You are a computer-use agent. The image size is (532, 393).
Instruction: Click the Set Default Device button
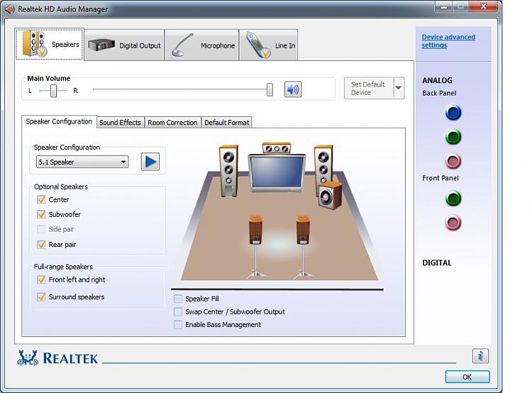point(368,88)
